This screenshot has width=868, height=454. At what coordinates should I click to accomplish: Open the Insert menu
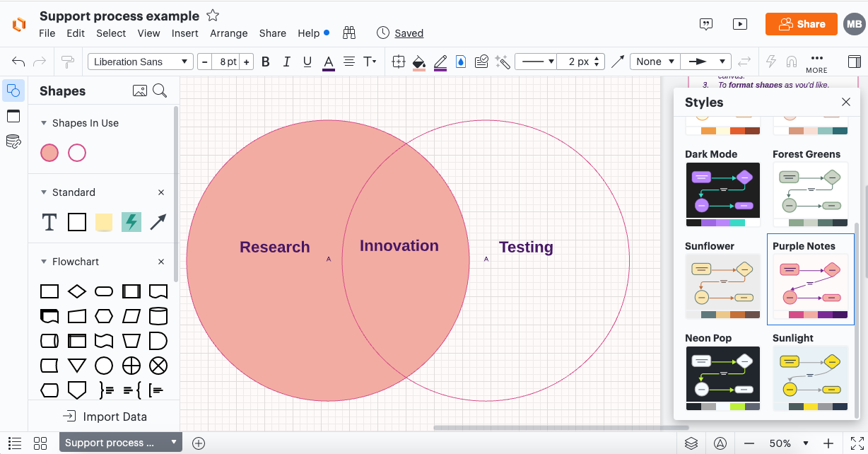(x=184, y=33)
